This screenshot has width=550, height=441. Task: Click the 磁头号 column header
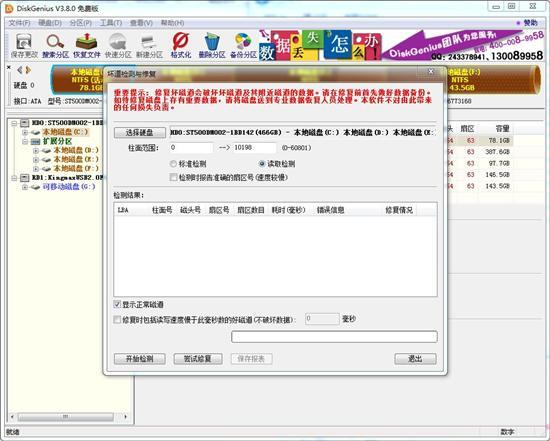click(x=190, y=210)
